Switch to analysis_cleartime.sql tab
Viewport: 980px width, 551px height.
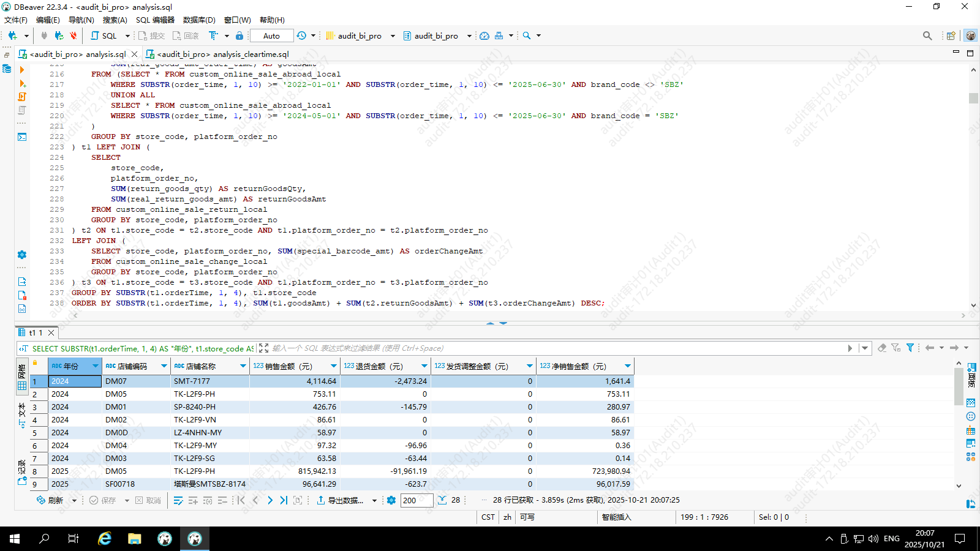(222, 54)
